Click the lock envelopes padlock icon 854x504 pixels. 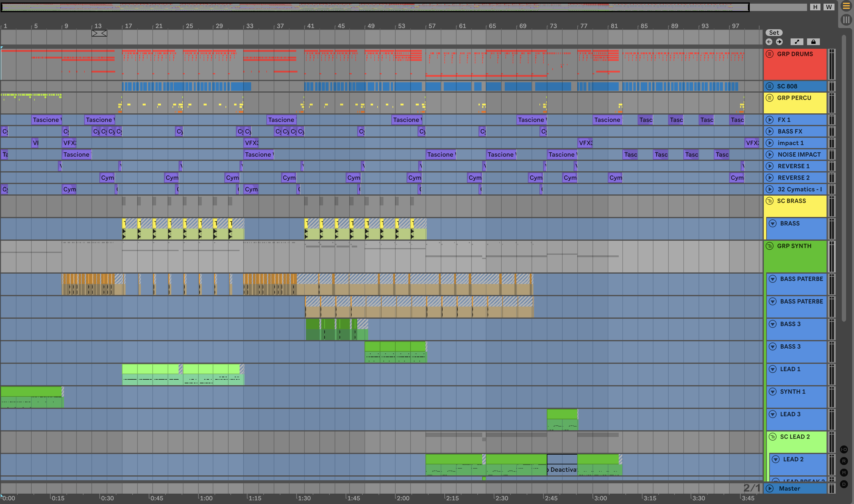pyautogui.click(x=813, y=42)
